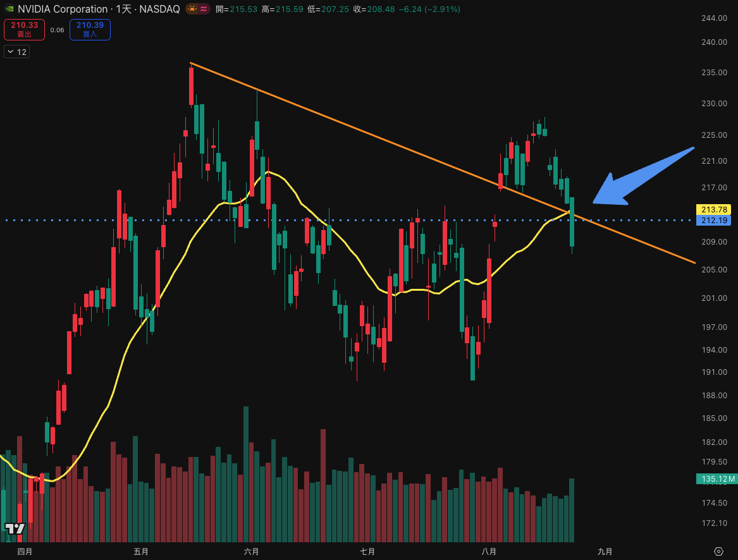Click the 七月 label on the time axis
Image resolution: width=738 pixels, height=560 pixels.
(367, 551)
